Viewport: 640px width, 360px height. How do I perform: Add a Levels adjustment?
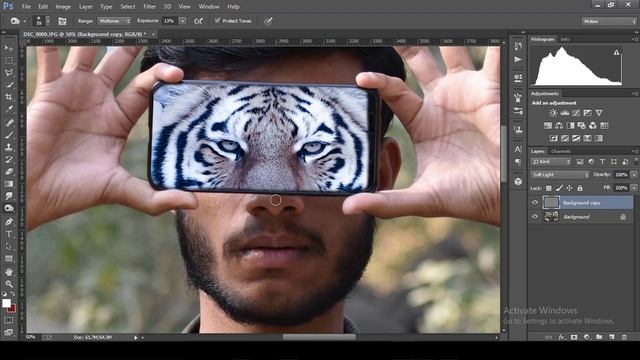564,113
